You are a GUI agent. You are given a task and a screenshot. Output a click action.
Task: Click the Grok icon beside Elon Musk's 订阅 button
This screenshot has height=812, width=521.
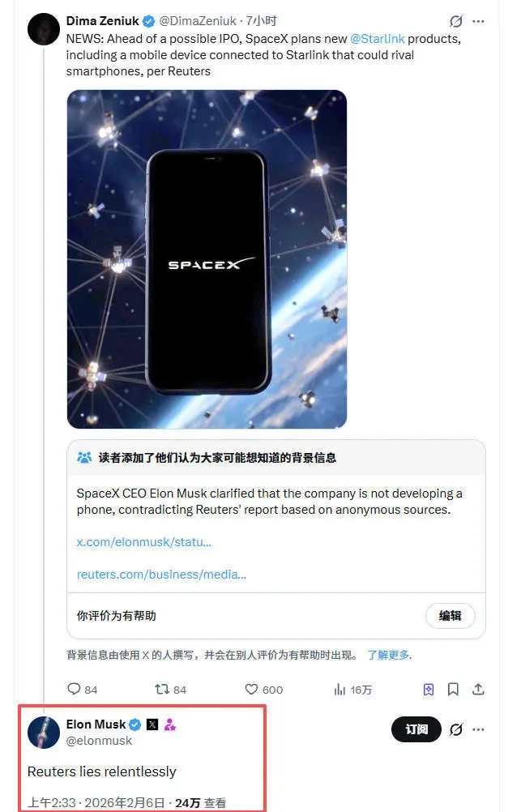click(455, 729)
